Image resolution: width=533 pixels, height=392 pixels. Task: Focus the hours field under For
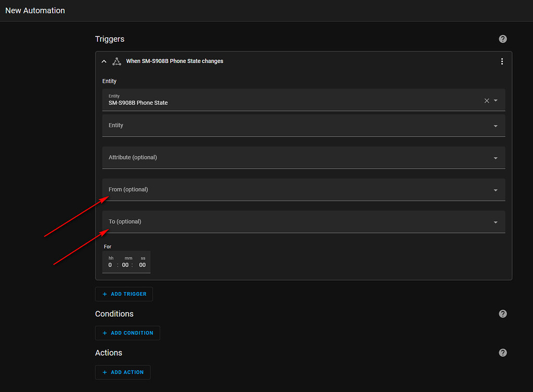click(110, 265)
